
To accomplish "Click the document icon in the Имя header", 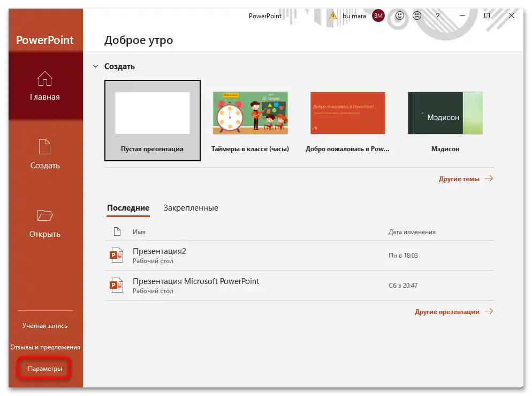I will point(117,231).
